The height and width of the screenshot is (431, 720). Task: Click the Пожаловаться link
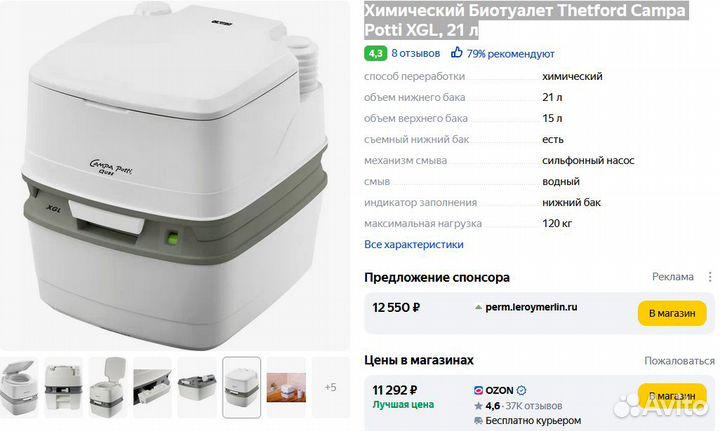click(x=679, y=361)
